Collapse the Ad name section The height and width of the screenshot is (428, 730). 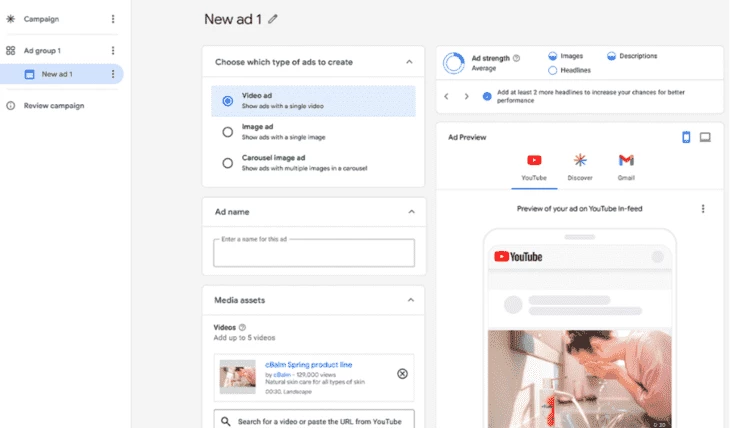coord(411,212)
